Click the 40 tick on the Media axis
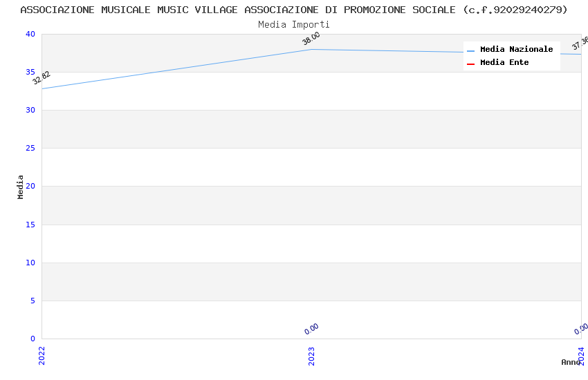588x380 pixels. (30, 35)
